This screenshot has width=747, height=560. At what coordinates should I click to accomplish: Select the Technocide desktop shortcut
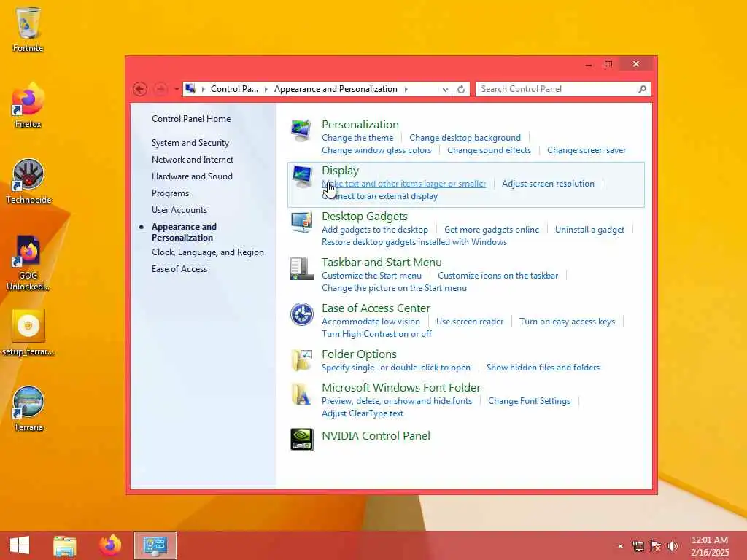[x=28, y=182]
